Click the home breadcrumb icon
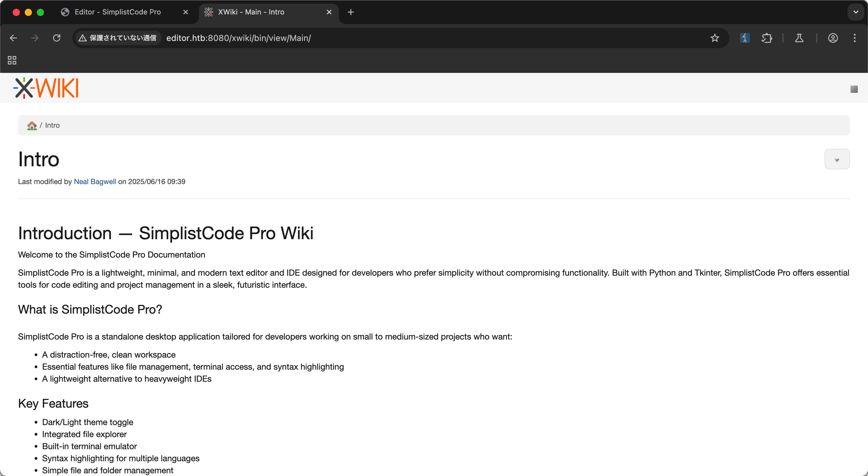The image size is (868, 476). click(32, 126)
